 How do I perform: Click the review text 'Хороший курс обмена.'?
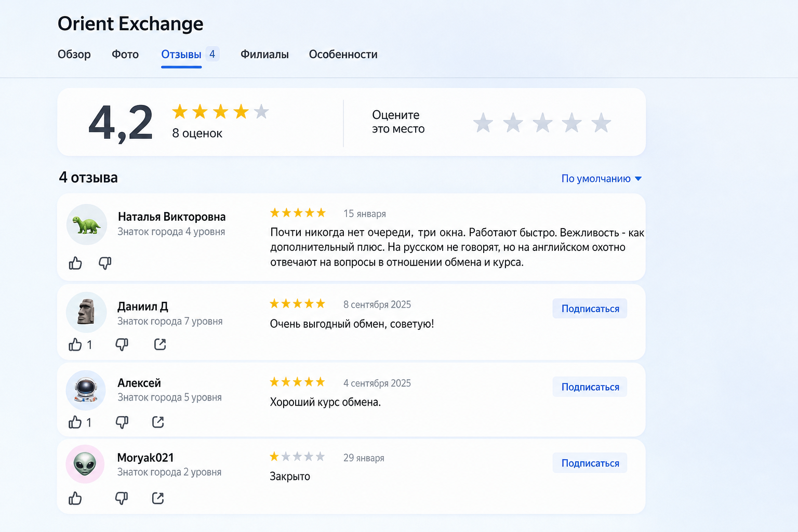point(325,402)
